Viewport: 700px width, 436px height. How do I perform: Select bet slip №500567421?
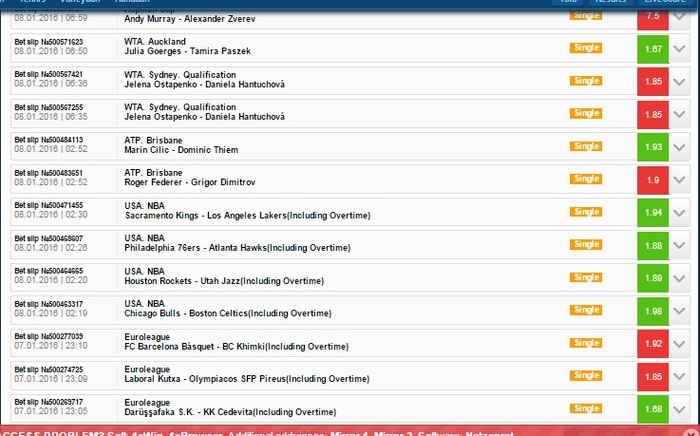point(49,75)
